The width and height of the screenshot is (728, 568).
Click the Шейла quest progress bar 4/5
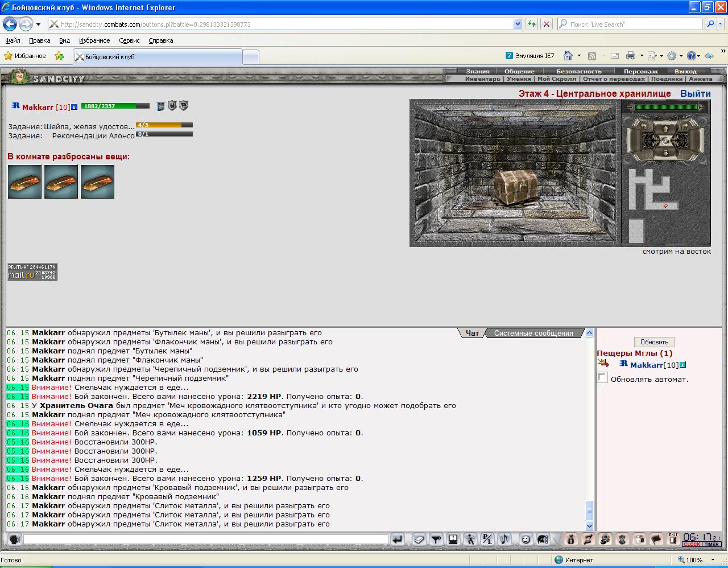(x=164, y=125)
